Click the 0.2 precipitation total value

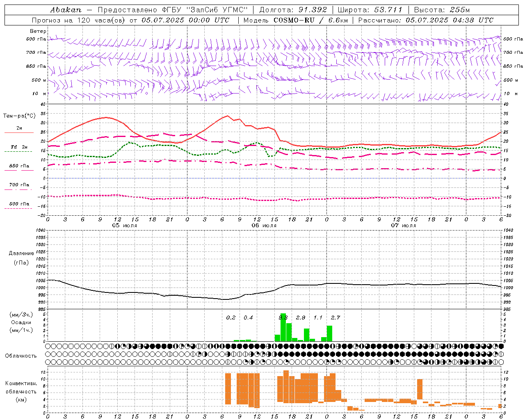click(231, 317)
